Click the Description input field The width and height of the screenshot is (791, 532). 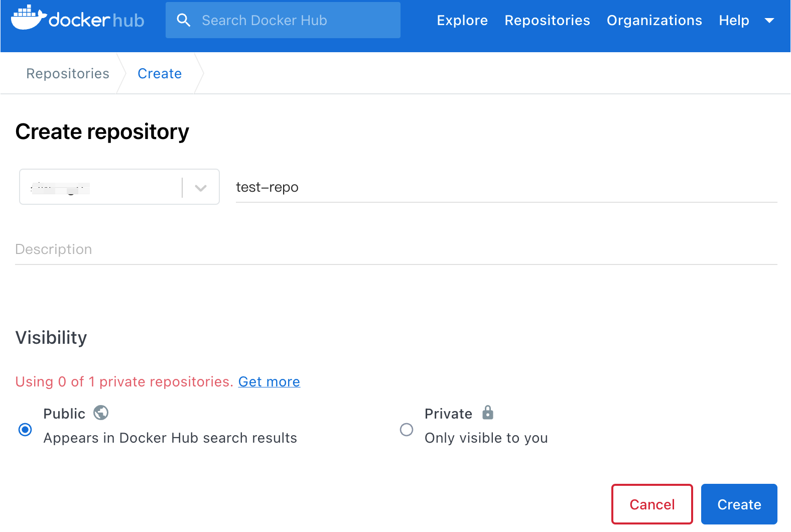pyautogui.click(x=396, y=249)
